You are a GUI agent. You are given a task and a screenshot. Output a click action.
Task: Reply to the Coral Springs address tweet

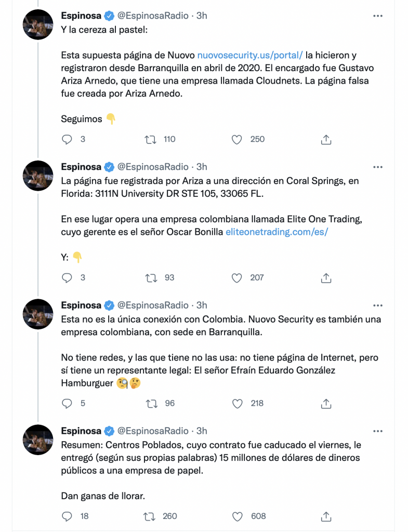point(67,278)
